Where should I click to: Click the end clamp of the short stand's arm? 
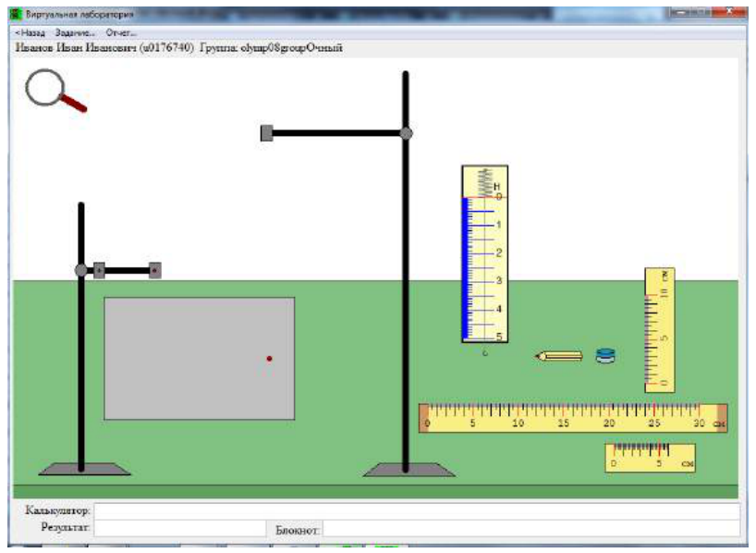click(x=154, y=271)
